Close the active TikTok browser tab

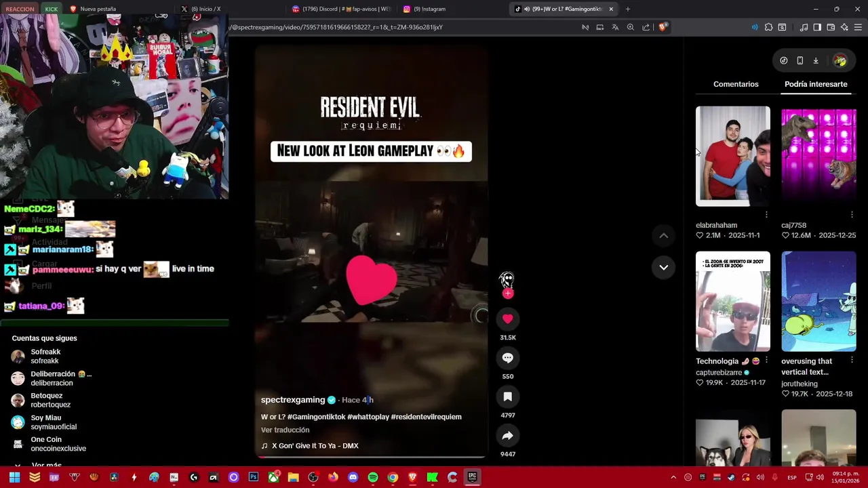click(611, 9)
